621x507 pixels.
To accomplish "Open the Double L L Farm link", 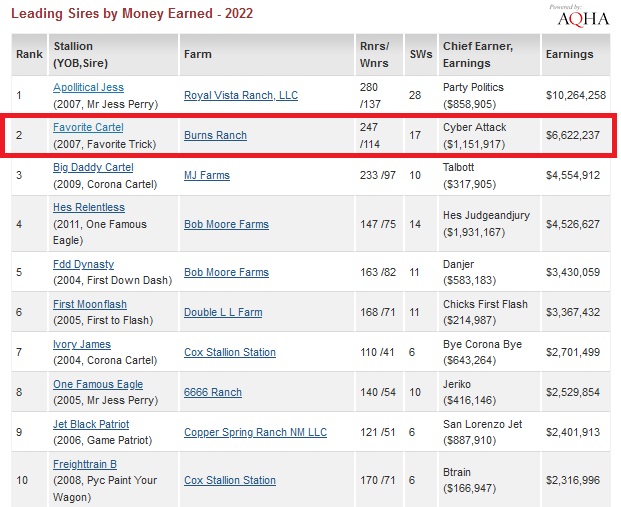I will (x=223, y=313).
